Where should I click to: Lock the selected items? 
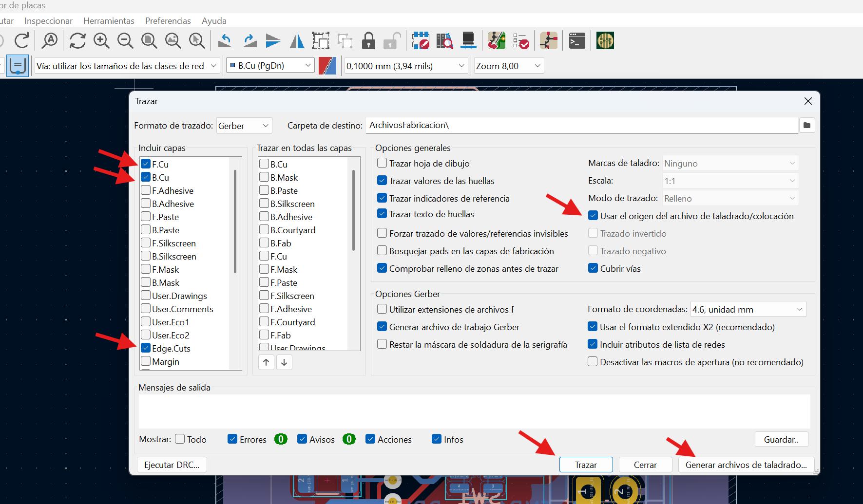[368, 40]
